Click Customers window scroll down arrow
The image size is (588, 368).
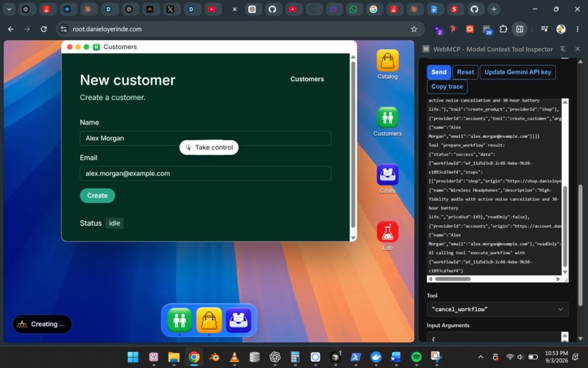(x=353, y=238)
